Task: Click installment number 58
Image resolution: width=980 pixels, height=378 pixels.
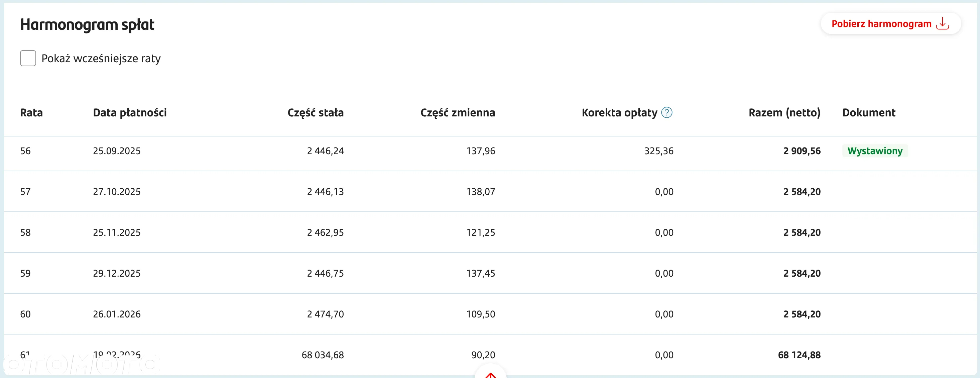Action: coord(25,232)
